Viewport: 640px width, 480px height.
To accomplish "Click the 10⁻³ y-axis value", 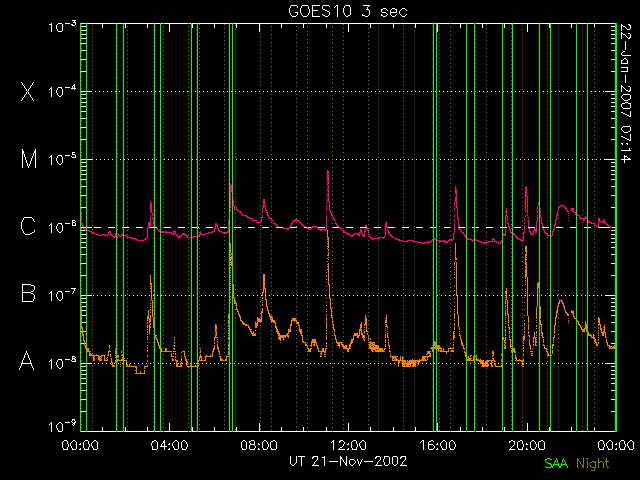I will (62, 27).
